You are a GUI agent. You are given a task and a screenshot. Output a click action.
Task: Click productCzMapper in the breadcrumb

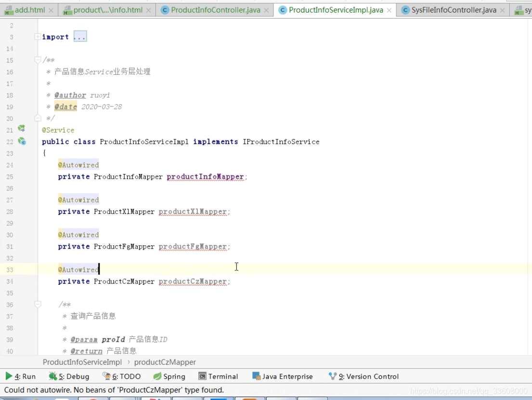point(165,362)
